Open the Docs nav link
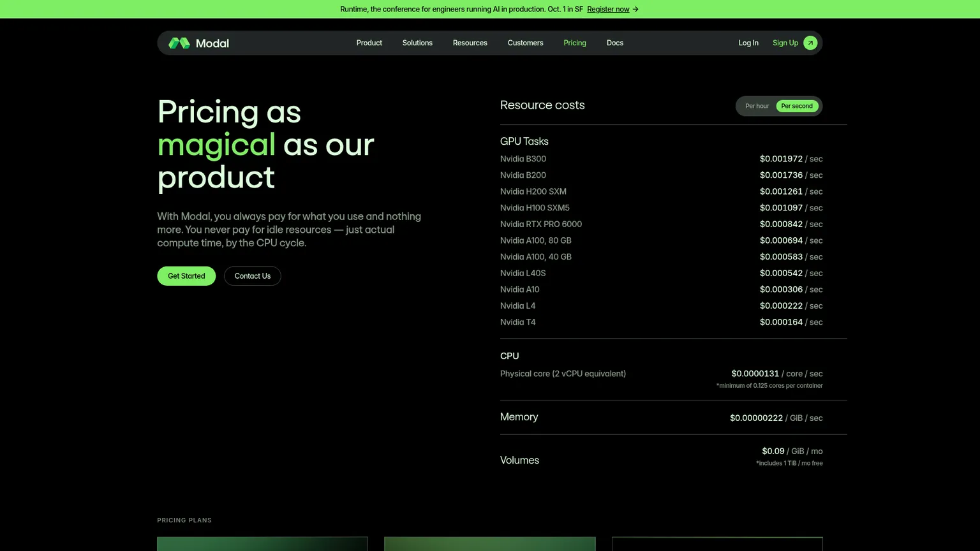This screenshot has height=551, width=980. [615, 43]
